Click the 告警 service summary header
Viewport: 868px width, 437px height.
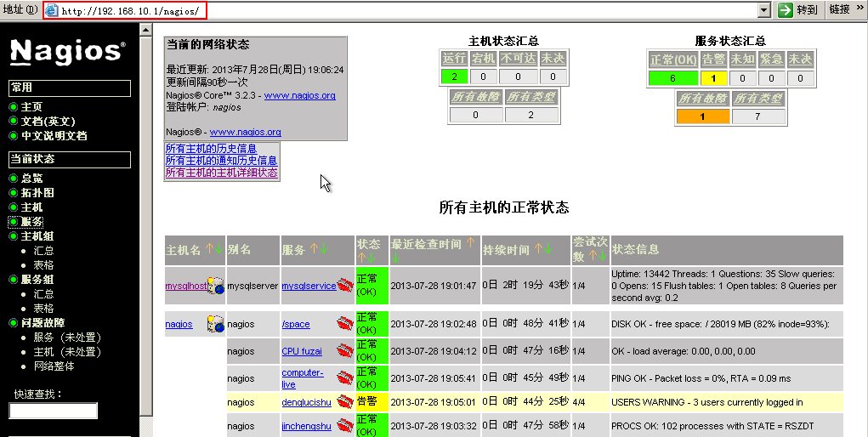click(x=713, y=60)
